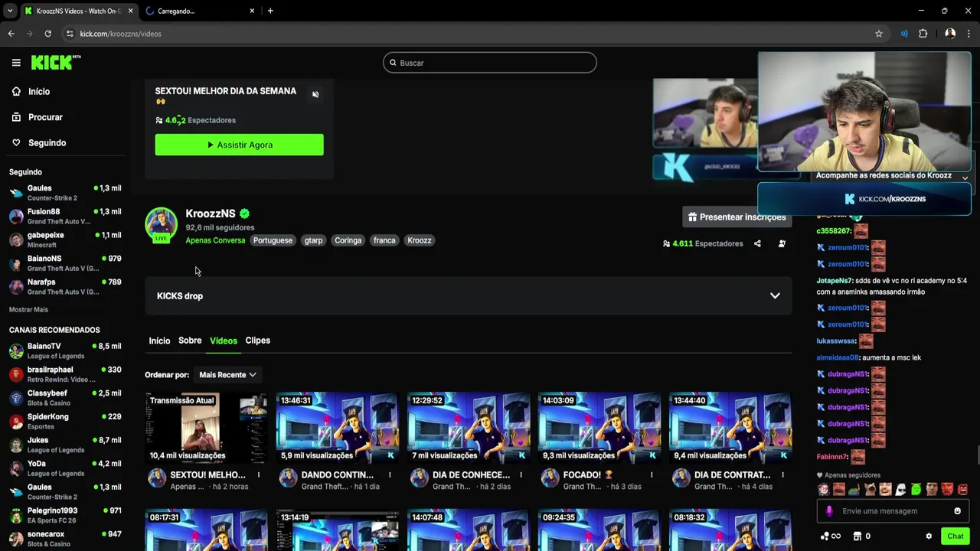The image size is (980, 551).
Task: Bookmark this page with the star icon
Action: [879, 34]
